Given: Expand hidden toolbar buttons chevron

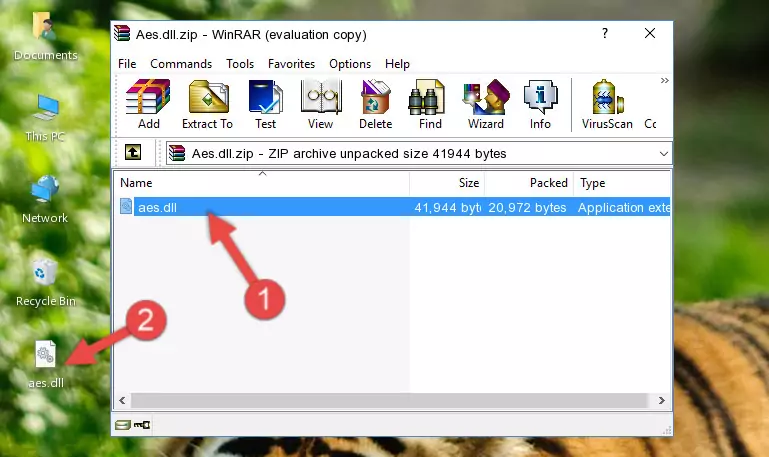Looking at the screenshot, I should 665,80.
